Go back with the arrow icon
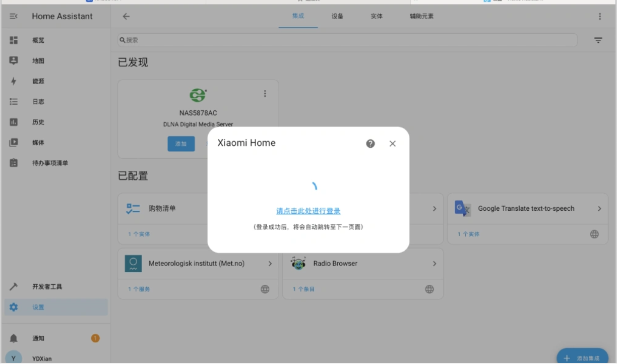The height and width of the screenshot is (364, 617). [126, 16]
